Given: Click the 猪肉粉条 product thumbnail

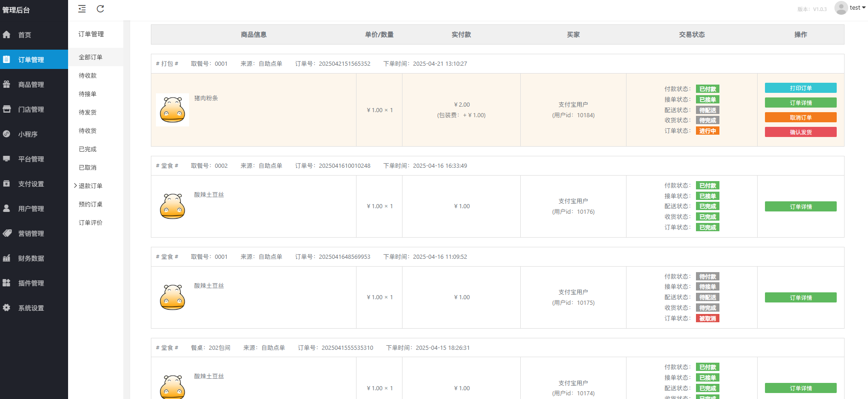Looking at the screenshot, I should tap(172, 110).
